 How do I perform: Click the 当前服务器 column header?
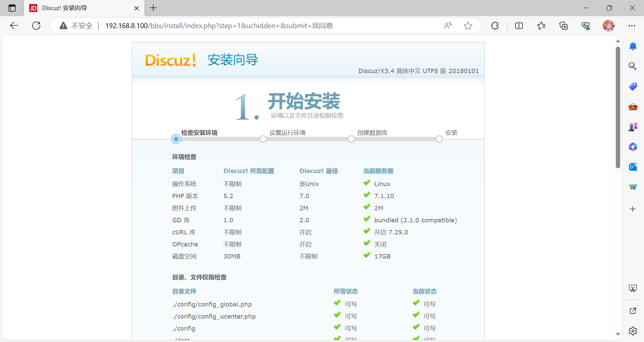pos(378,171)
